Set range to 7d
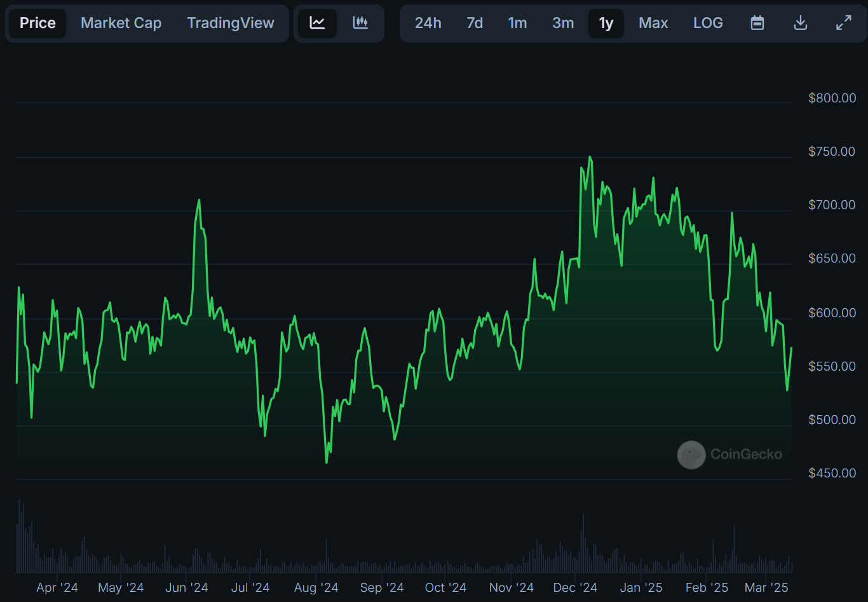Screen dimensions: 868x602 (x=475, y=23)
